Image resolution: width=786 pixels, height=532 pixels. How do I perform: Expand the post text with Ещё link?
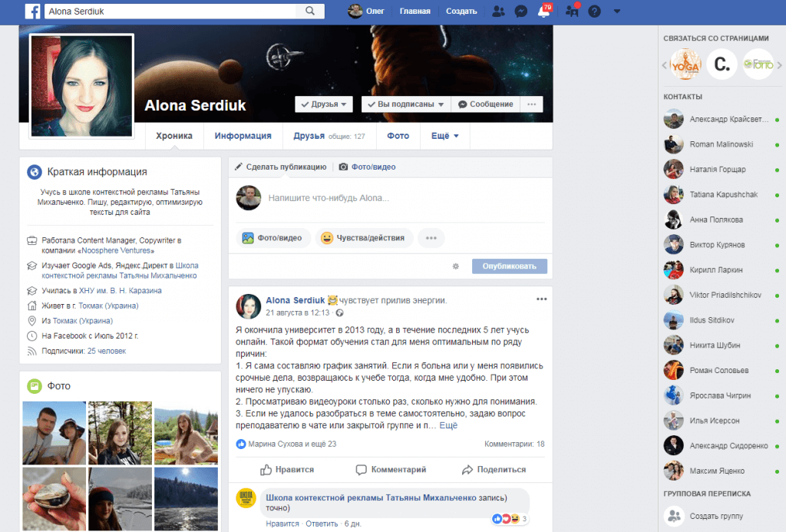click(x=448, y=425)
